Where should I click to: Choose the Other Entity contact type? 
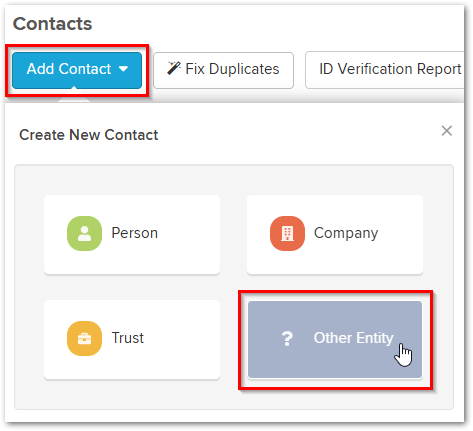coord(335,339)
